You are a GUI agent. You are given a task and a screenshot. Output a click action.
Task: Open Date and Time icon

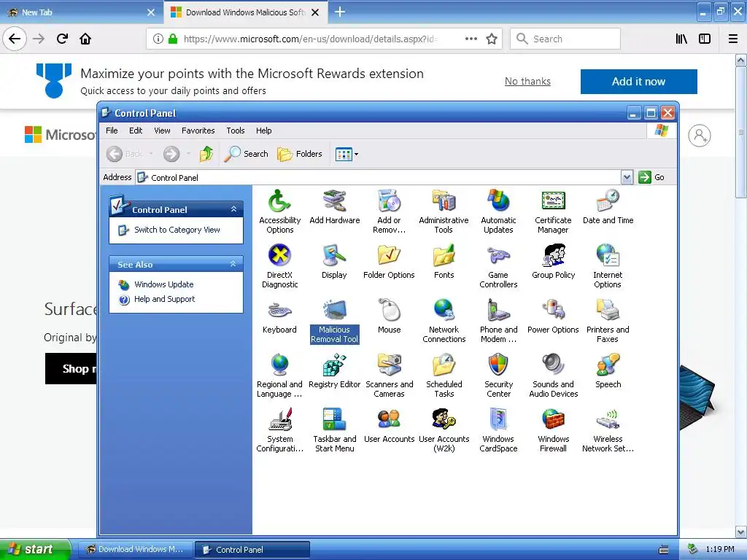pos(608,207)
